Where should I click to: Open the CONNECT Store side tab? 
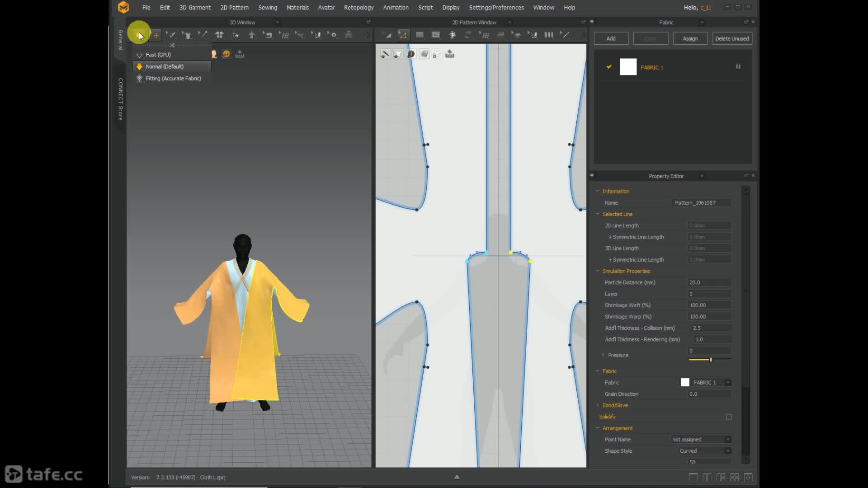click(120, 99)
